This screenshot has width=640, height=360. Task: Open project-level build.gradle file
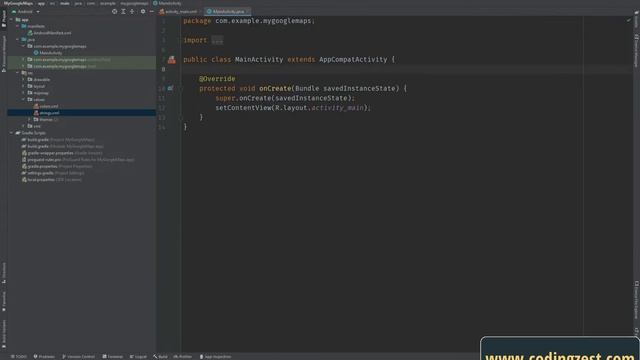point(58,140)
